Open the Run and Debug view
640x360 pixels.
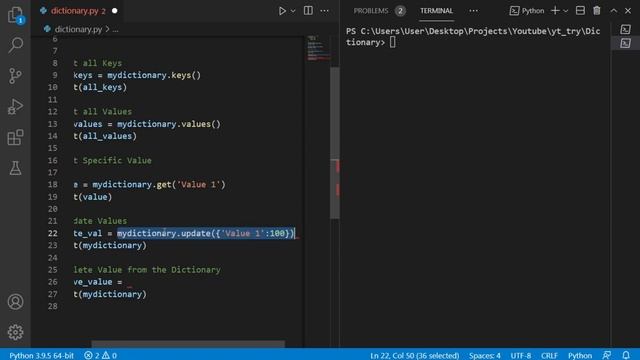coord(16,107)
